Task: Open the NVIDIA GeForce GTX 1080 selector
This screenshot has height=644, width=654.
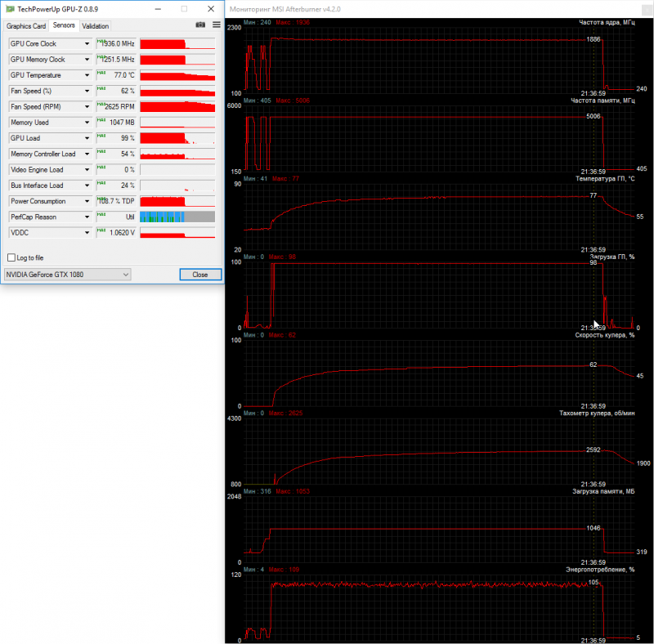Action: tap(67, 275)
